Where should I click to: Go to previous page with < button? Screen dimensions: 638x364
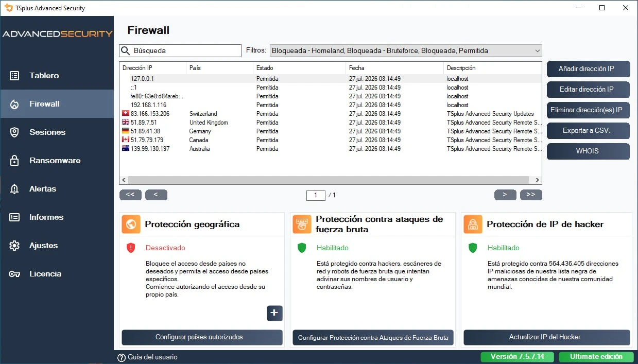[156, 195]
